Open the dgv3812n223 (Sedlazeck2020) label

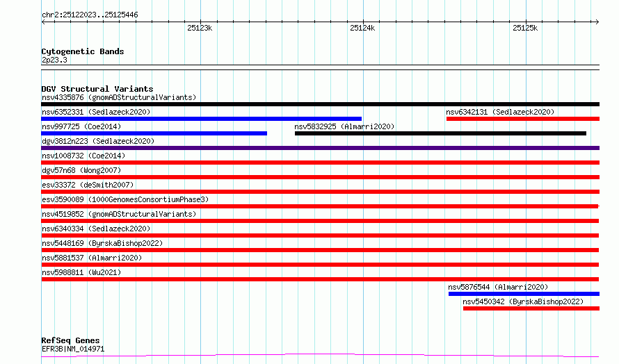[98, 141]
